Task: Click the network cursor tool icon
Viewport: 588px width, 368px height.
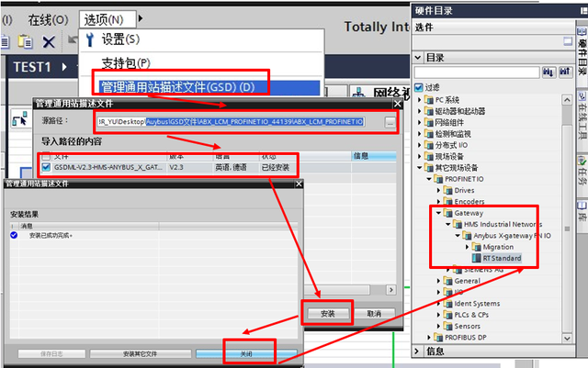Action: [x=20, y=118]
